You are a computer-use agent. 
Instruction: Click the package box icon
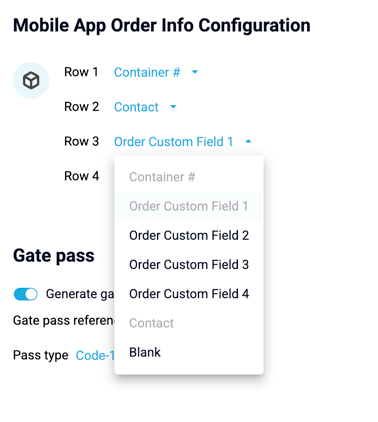pyautogui.click(x=31, y=80)
